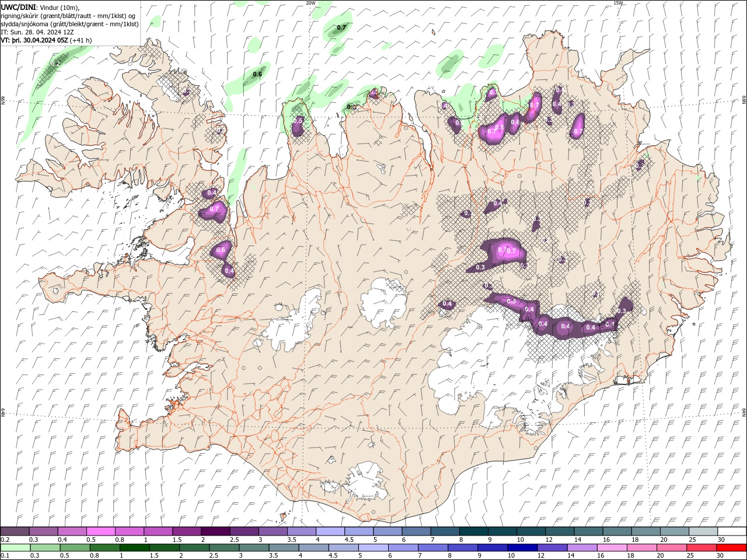Pick the light violet rain swatch from 14 to 16
This screenshot has height=560, width=747.
(582, 548)
